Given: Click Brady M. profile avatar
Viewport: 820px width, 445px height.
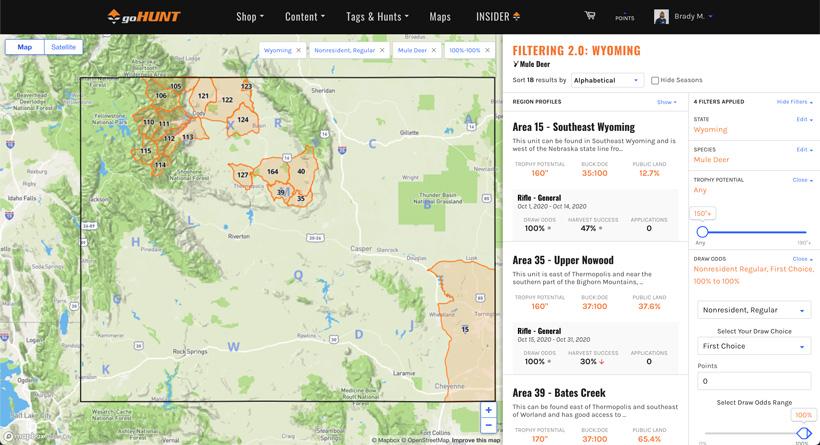Looking at the screenshot, I should (x=661, y=17).
